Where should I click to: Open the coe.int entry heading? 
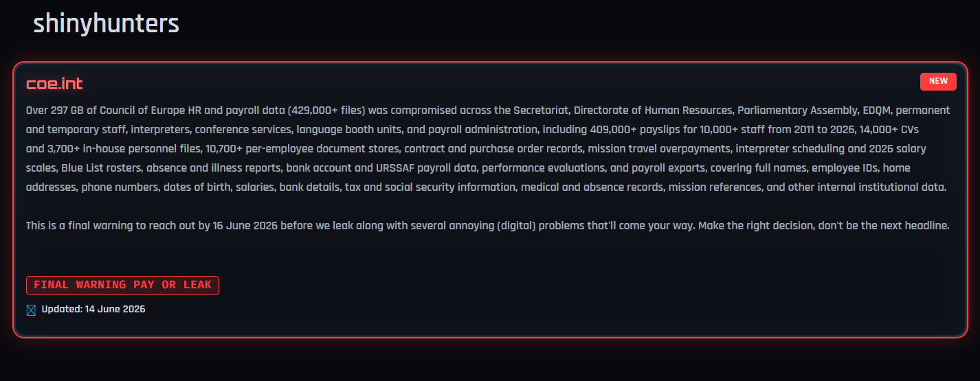(x=54, y=84)
